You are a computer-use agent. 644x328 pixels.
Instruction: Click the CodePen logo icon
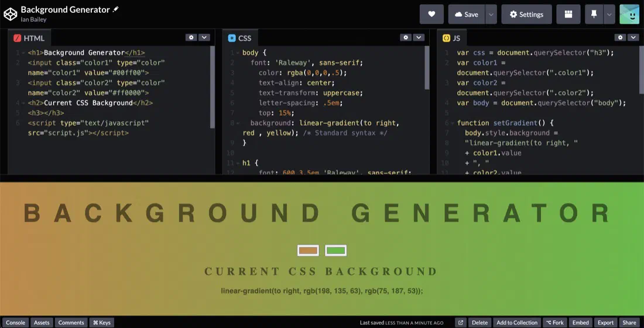11,14
